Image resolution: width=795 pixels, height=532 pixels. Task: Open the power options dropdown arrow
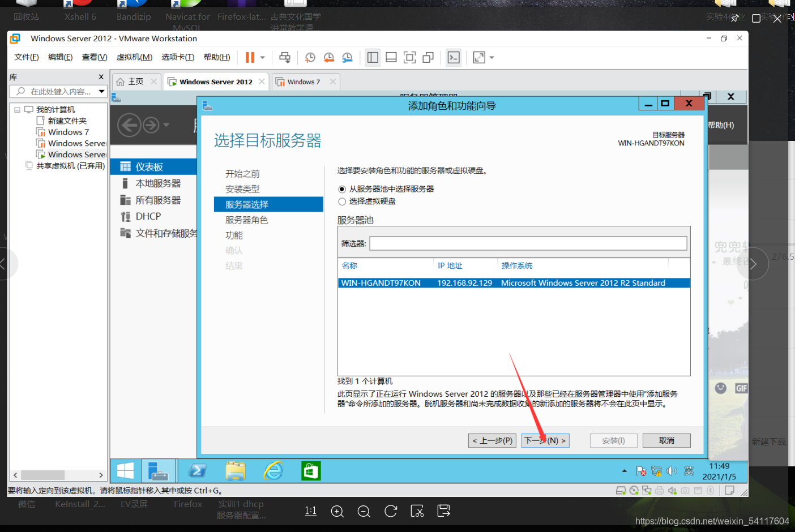[x=262, y=57]
